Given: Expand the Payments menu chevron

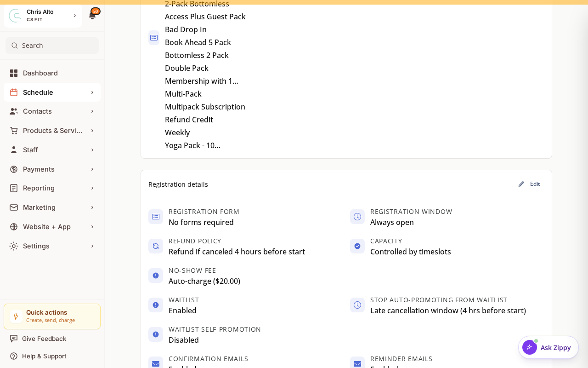Looking at the screenshot, I should (92, 169).
